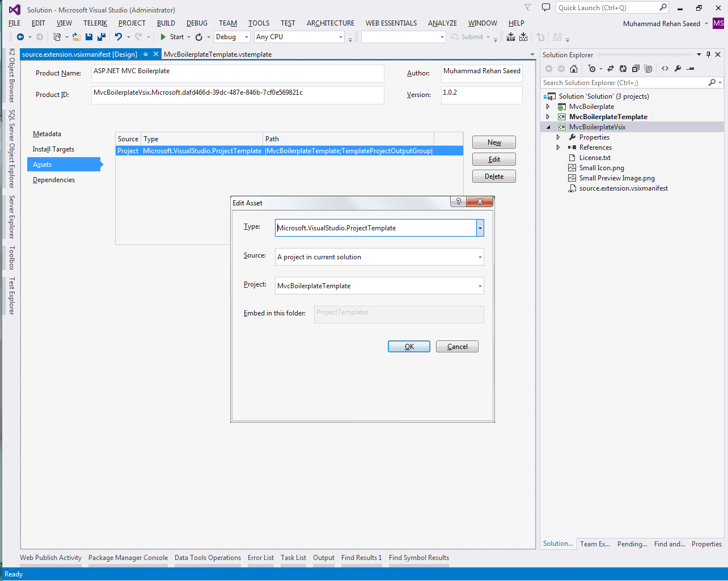Click the New button next to Assets list

(493, 142)
